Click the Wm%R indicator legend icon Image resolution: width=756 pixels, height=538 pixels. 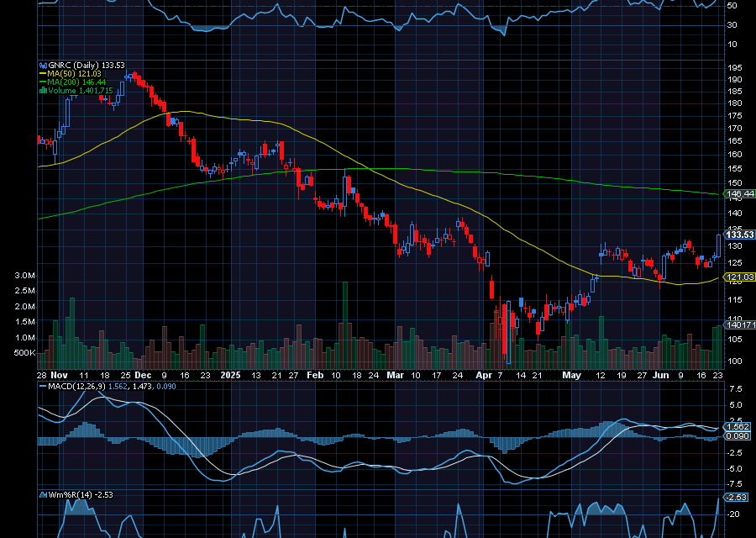43,494
